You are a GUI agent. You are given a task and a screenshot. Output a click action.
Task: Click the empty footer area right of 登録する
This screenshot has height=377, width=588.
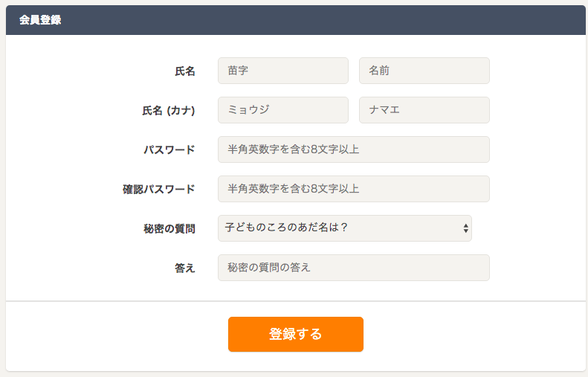476,335
